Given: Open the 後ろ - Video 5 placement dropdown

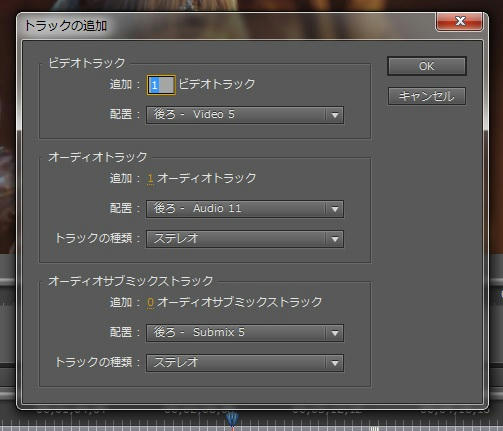Looking at the screenshot, I should tap(245, 115).
